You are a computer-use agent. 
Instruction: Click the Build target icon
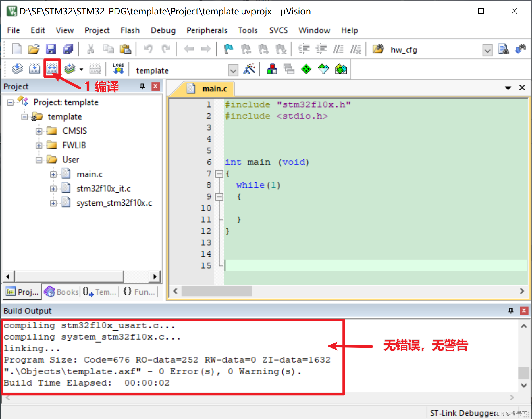pyautogui.click(x=34, y=69)
